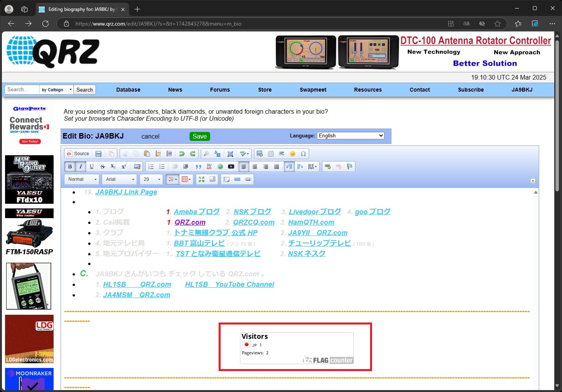Create a DIV container
562x392 pixels.
(209, 167)
